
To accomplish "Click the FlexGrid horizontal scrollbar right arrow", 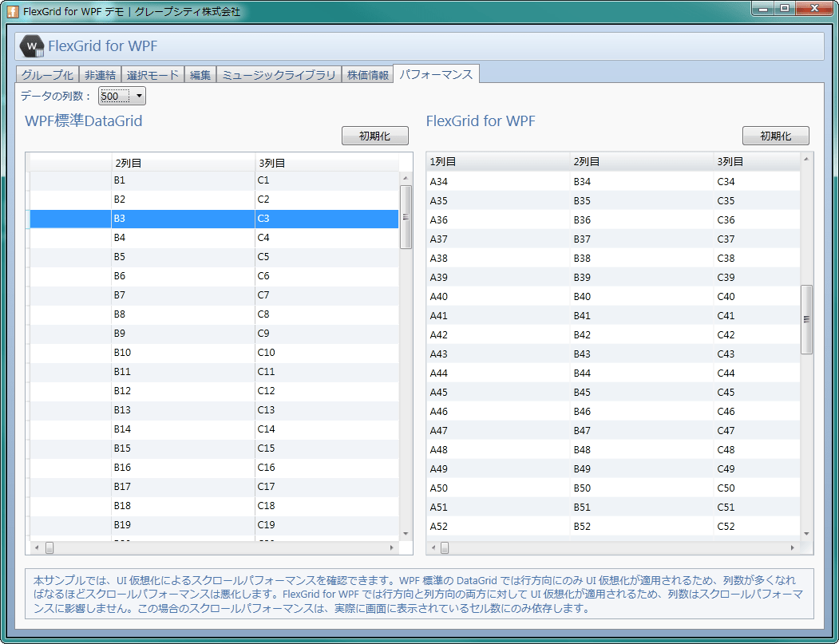I will [x=791, y=548].
